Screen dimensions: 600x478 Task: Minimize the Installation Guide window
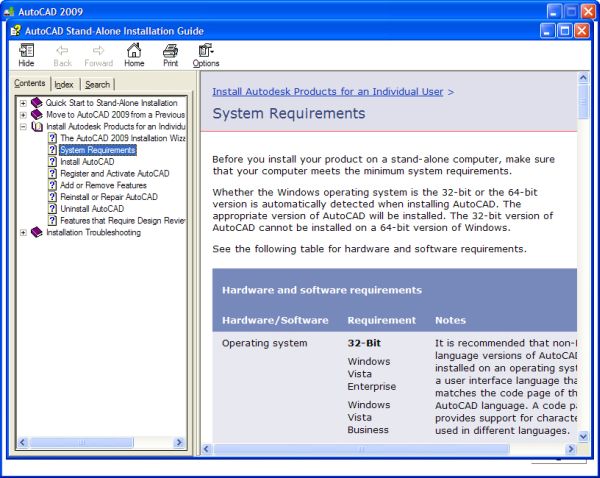point(548,31)
